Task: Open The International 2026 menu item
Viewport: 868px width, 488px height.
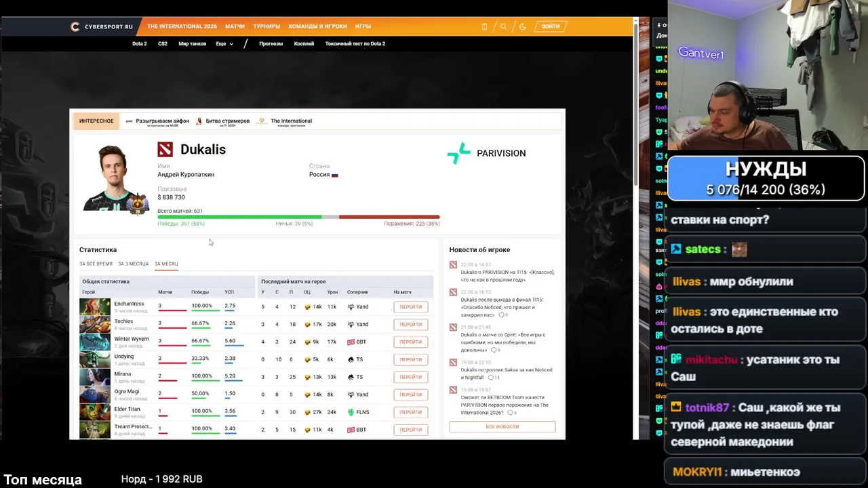Action: coord(182,26)
